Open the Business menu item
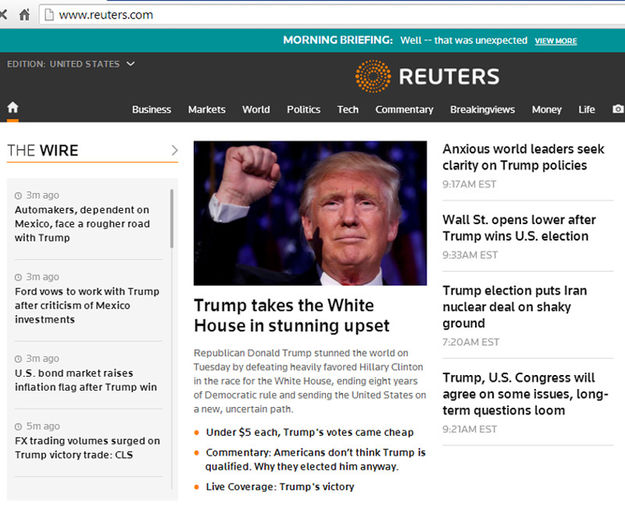 [151, 109]
